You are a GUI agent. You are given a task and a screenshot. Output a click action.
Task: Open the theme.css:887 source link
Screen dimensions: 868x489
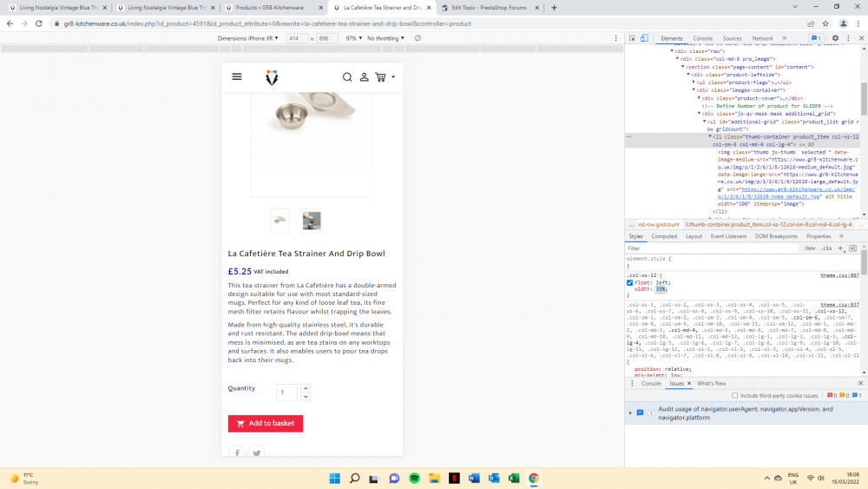click(839, 275)
